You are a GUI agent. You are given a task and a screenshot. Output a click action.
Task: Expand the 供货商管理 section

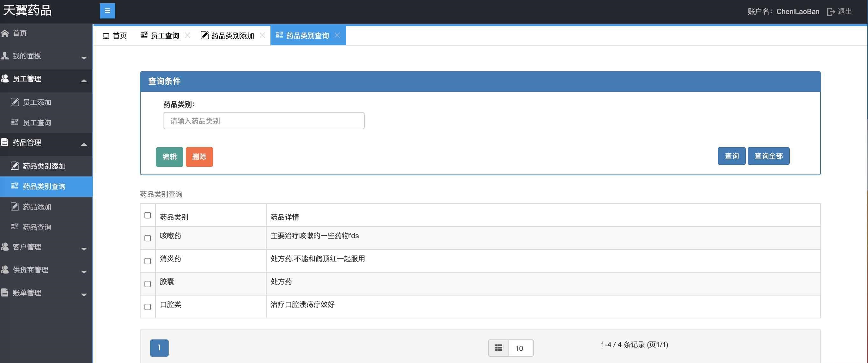[x=84, y=272]
